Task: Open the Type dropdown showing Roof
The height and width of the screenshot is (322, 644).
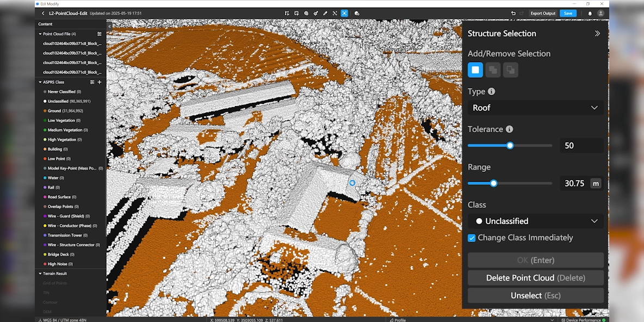Action: click(535, 108)
